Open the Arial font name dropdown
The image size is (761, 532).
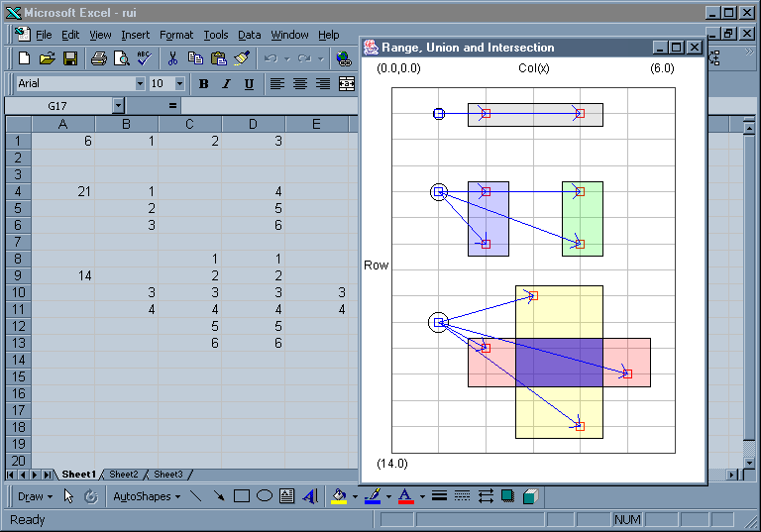click(140, 84)
